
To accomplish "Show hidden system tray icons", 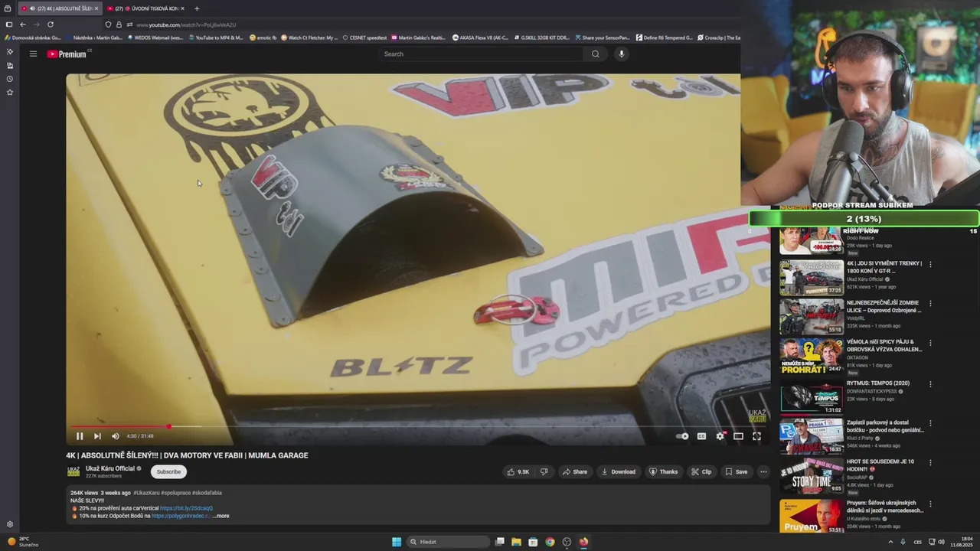I will click(890, 542).
